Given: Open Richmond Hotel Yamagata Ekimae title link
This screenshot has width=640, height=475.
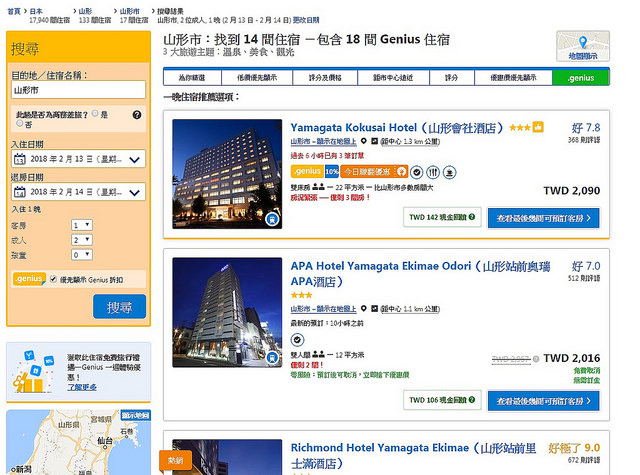Looking at the screenshot, I should click(413, 455).
